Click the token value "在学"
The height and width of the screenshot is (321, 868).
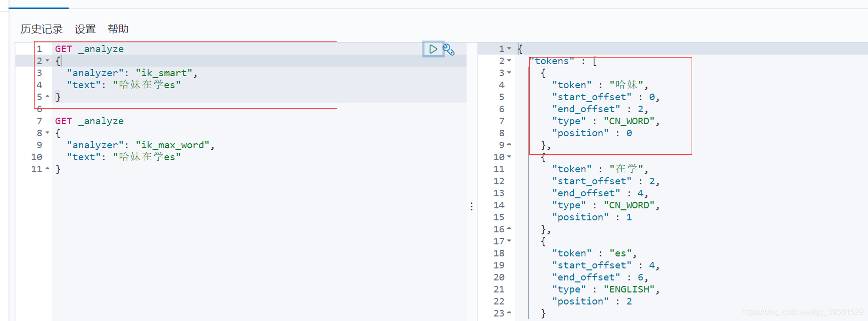coord(626,169)
